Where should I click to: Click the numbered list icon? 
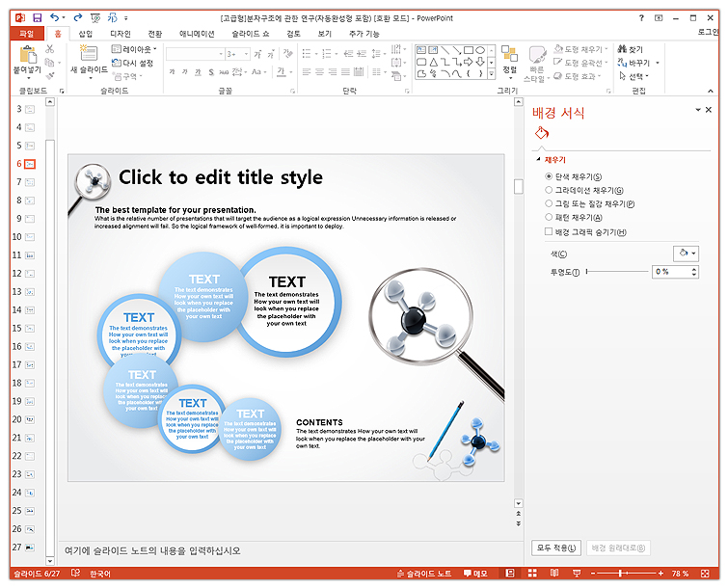(x=327, y=54)
